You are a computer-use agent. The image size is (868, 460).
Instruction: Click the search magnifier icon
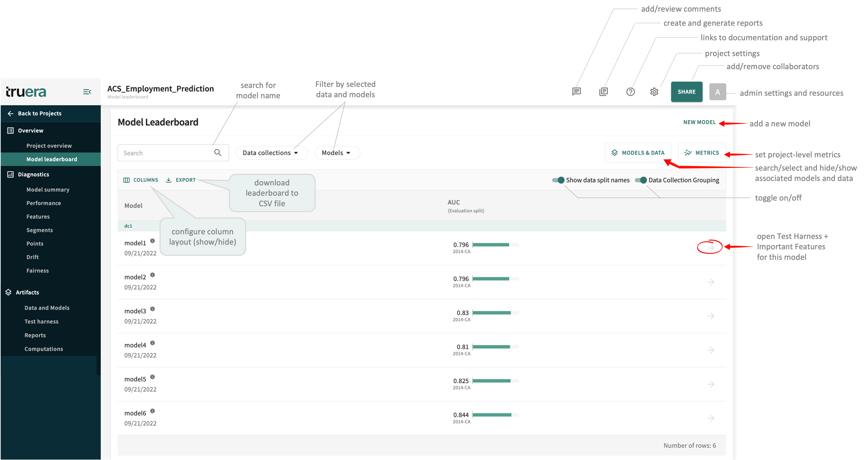[218, 153]
